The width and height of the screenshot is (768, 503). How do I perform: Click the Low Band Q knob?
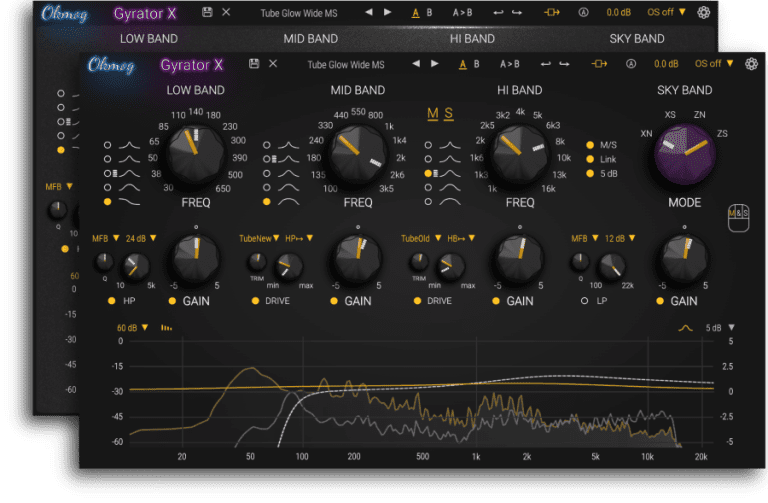[104, 262]
